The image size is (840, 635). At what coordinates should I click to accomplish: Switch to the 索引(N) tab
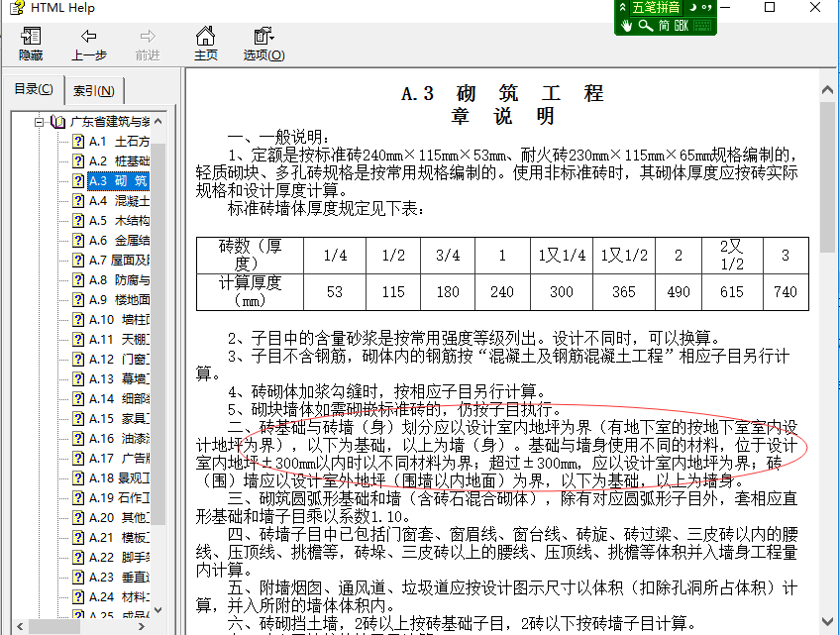click(94, 90)
